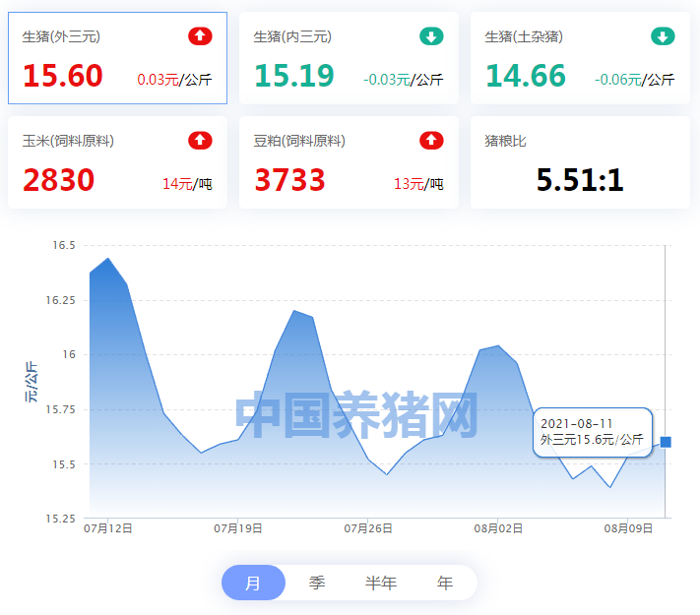The width and height of the screenshot is (700, 615).
Task: Click the blue data point marker on chart
Action: pos(666,442)
